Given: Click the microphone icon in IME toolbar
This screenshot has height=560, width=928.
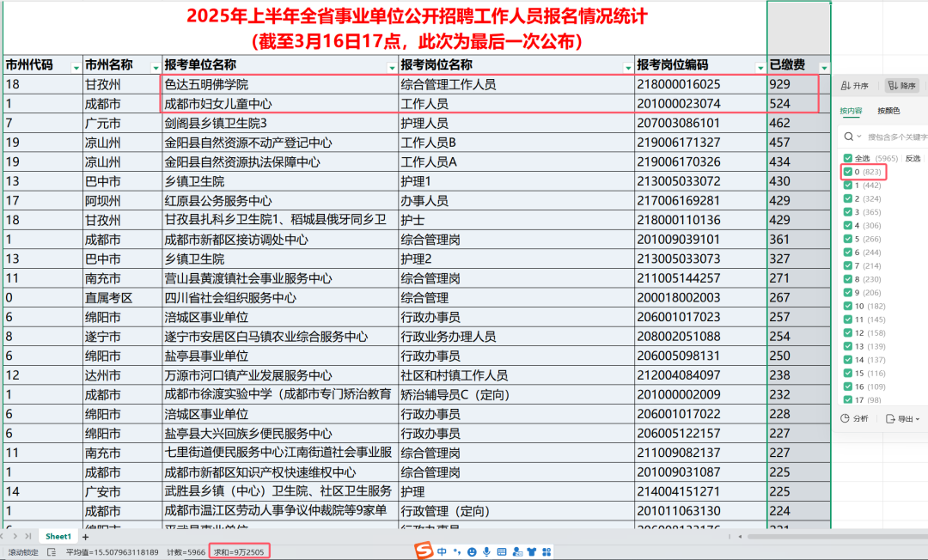Looking at the screenshot, I should pos(486,551).
